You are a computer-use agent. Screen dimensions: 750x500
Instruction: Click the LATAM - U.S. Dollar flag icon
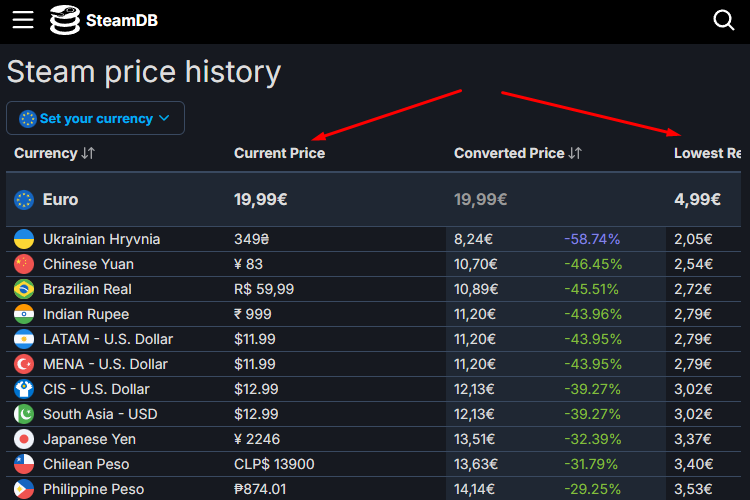[x=24, y=339]
